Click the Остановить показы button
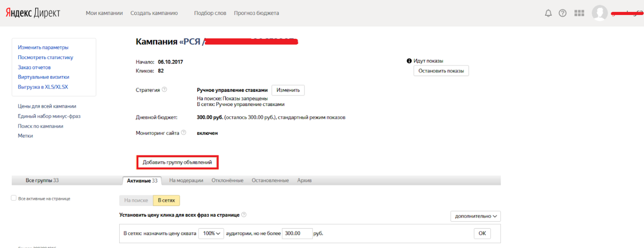The width and height of the screenshot is (644, 248). [441, 71]
